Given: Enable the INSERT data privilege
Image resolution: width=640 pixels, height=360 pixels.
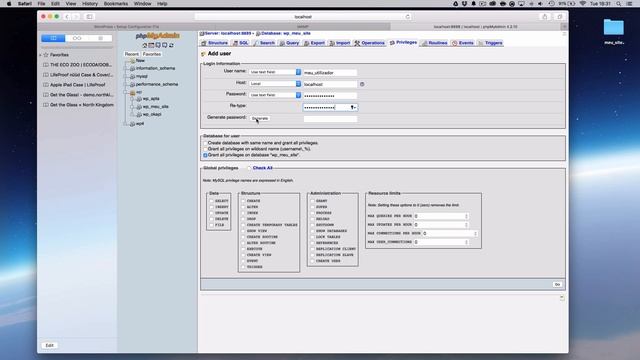Looking at the screenshot, I should 211,207.
